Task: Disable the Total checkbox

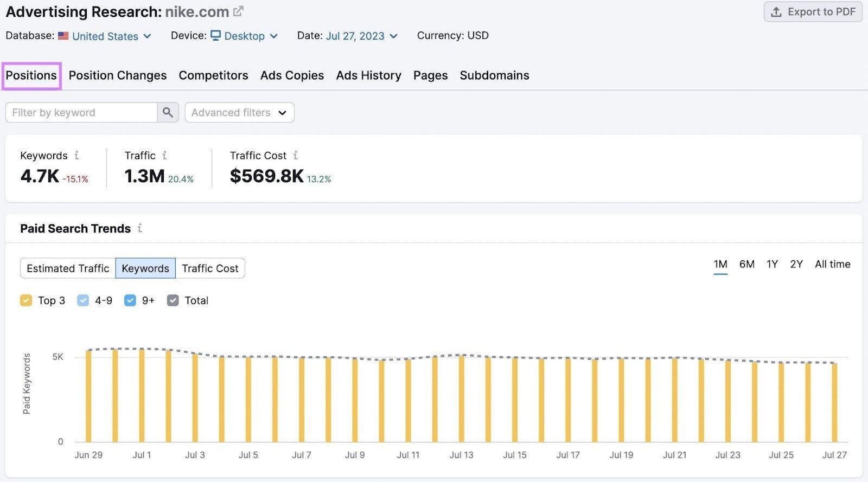Action: pyautogui.click(x=173, y=300)
